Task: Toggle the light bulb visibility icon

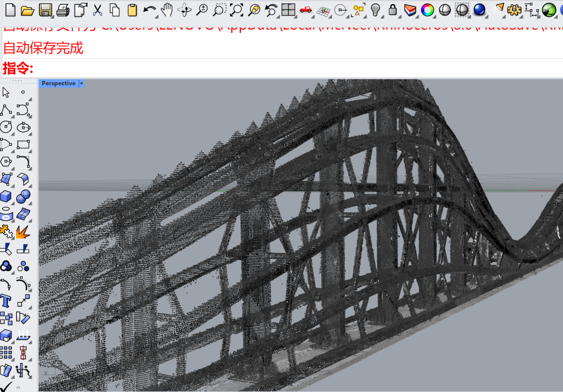Action: point(375,10)
